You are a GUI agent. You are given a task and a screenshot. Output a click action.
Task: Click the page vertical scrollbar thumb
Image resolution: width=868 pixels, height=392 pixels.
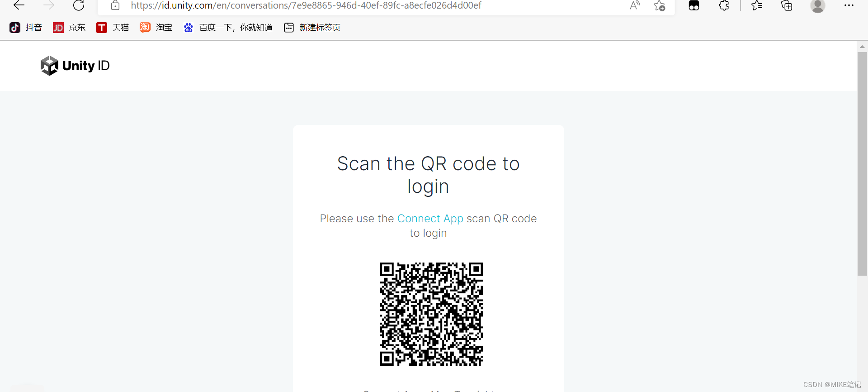click(x=862, y=164)
